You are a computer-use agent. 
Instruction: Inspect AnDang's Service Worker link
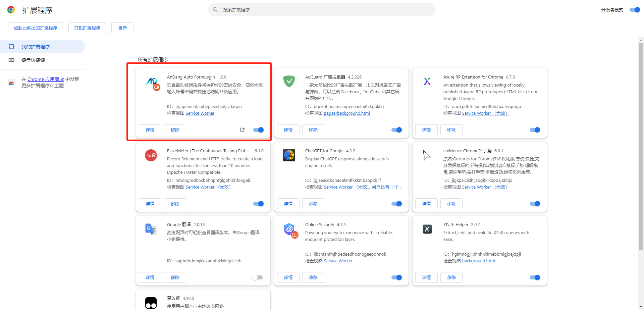(x=200, y=113)
